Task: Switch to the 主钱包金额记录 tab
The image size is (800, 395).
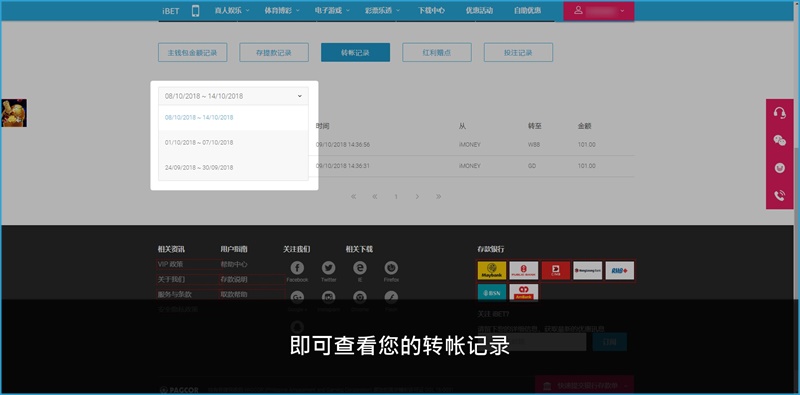Action: click(192, 53)
